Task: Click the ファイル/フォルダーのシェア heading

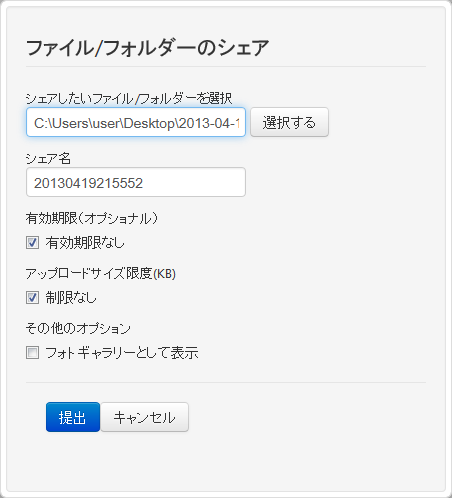Action: [x=147, y=48]
